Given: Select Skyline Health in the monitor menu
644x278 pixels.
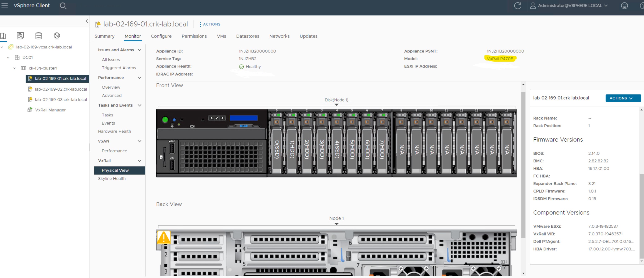Looking at the screenshot, I should tap(112, 178).
